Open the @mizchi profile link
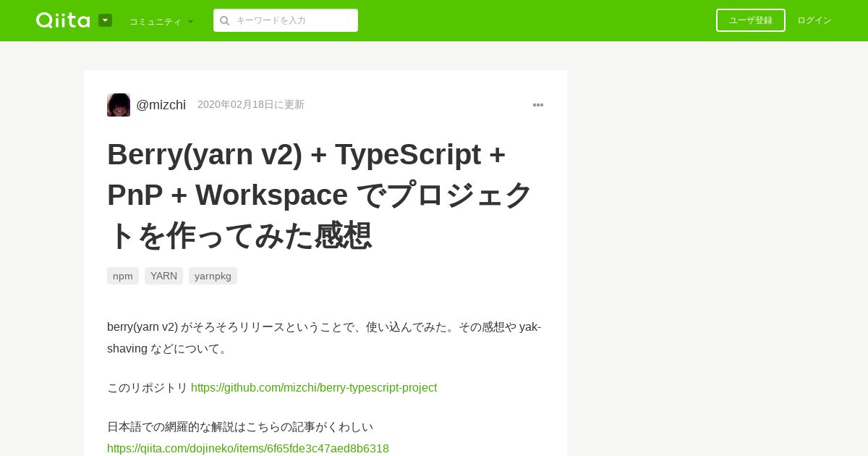868x456 pixels. [161, 105]
